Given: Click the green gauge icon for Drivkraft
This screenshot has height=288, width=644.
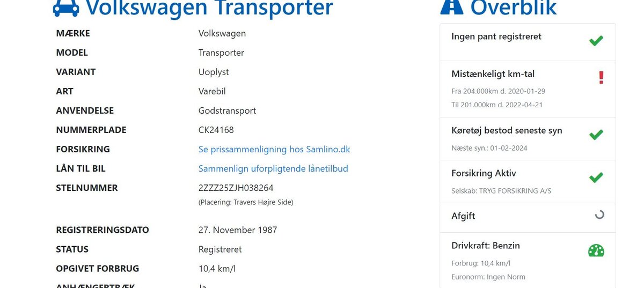Looking at the screenshot, I should point(596,250).
